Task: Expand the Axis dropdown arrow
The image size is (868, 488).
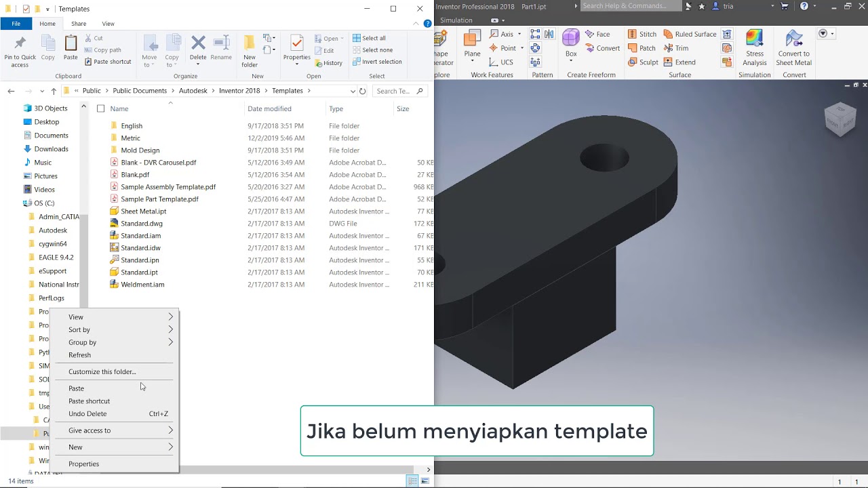Action: [519, 34]
